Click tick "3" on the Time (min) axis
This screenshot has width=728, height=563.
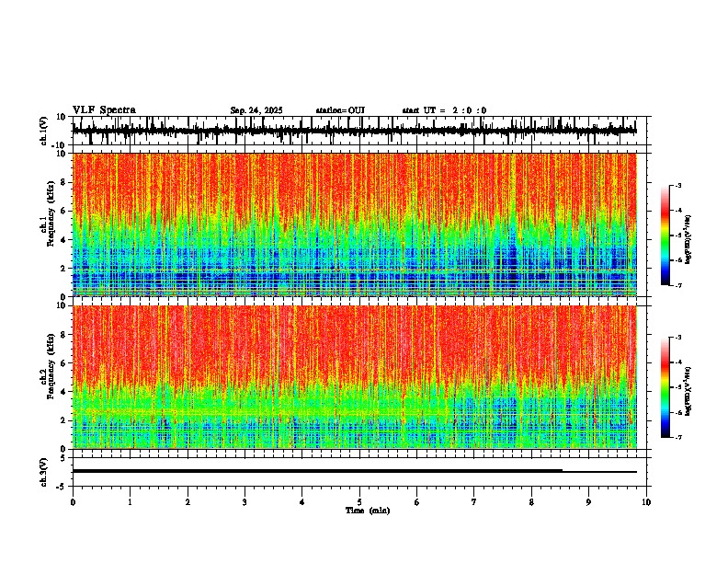(245, 502)
